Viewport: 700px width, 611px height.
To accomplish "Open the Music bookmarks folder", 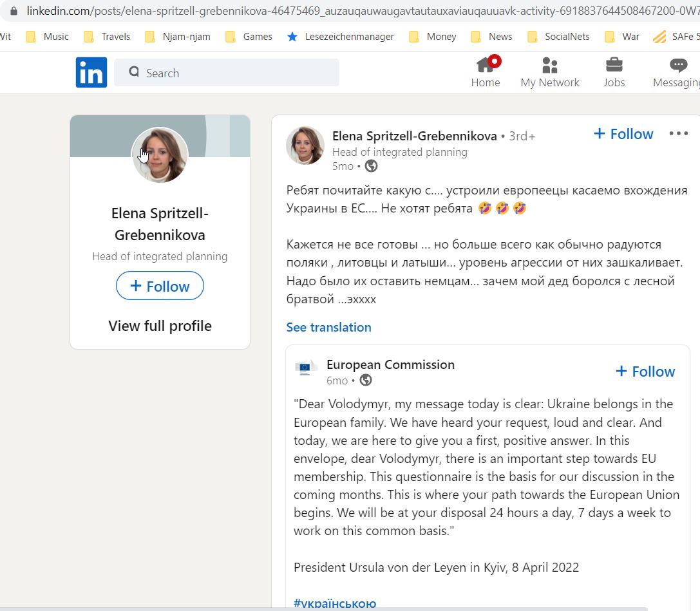I will (x=47, y=37).
